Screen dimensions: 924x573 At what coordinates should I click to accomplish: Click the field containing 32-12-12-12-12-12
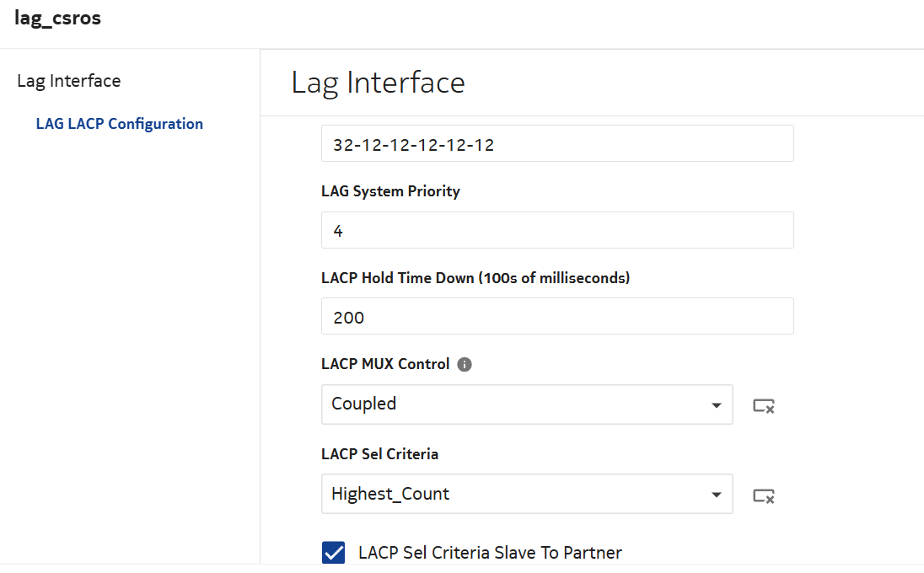click(556, 144)
